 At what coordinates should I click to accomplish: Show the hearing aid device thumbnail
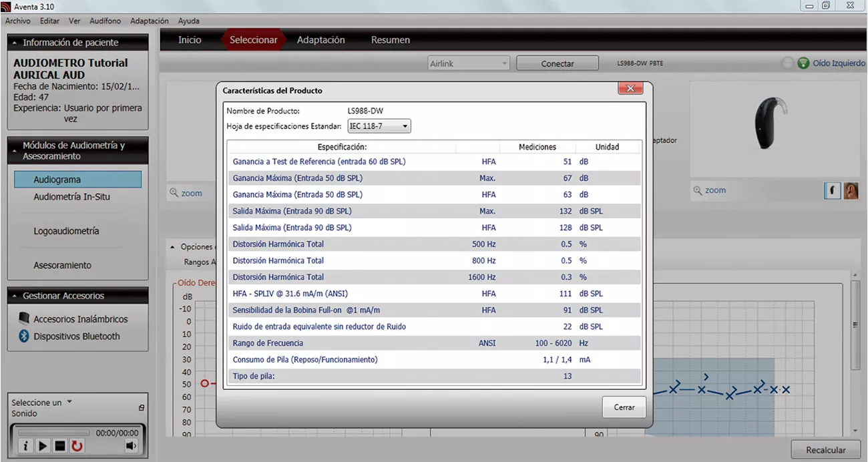pos(832,190)
